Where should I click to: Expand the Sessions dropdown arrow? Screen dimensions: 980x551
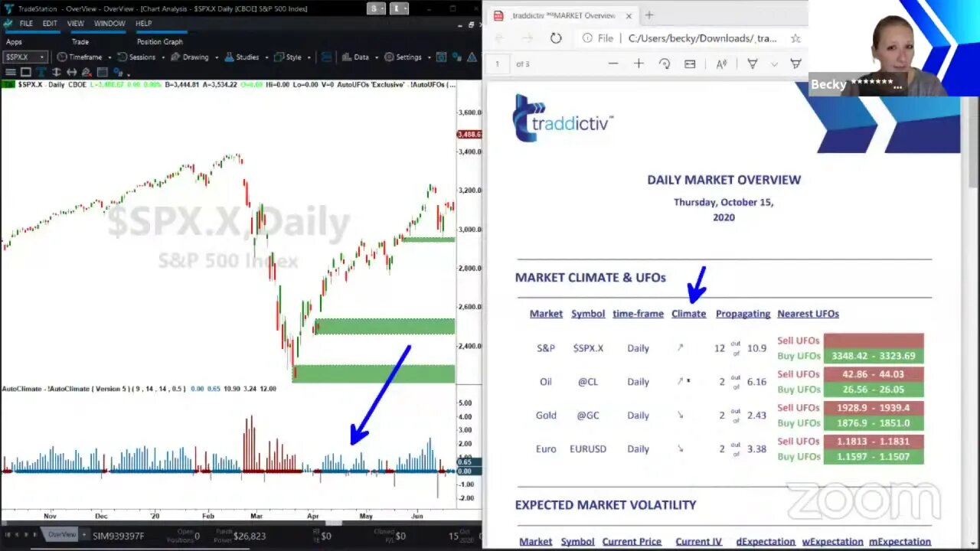coord(163,57)
